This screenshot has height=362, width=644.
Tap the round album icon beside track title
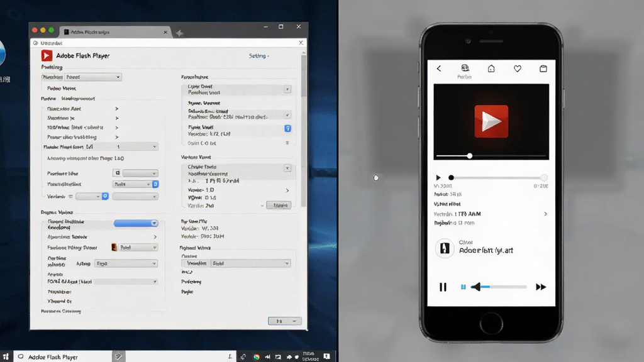point(445,248)
